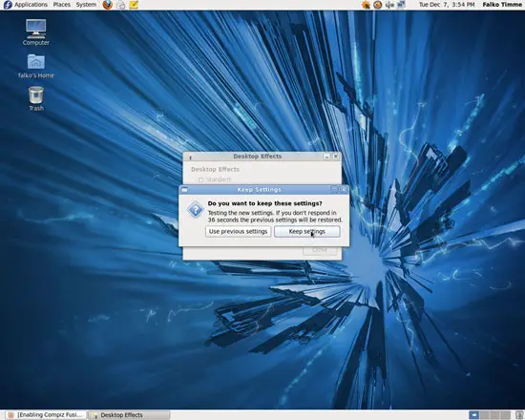
Task: Click the Fedora logo in the panel
Action: tap(8, 5)
